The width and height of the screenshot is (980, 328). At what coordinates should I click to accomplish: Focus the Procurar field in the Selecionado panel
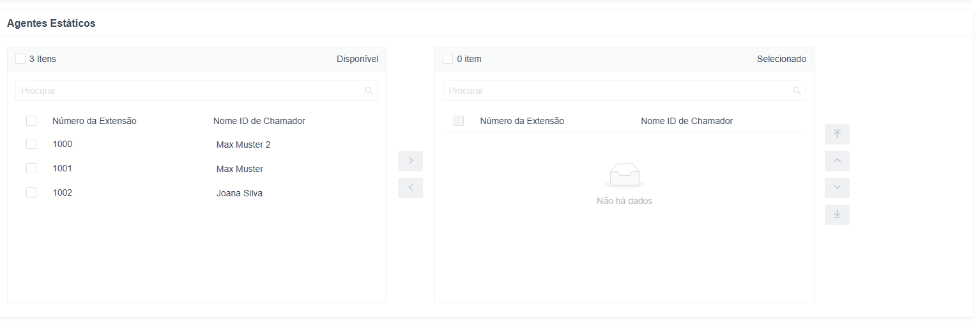624,91
